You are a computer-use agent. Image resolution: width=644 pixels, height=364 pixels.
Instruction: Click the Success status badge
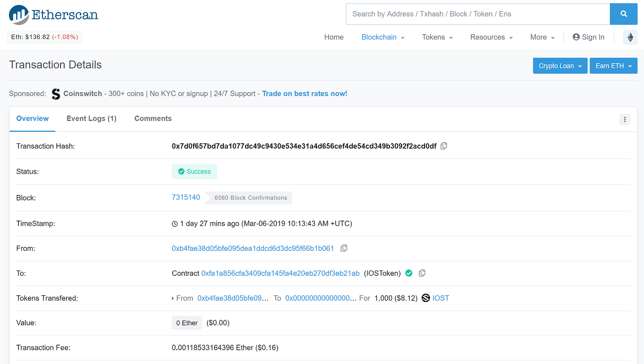pos(194,172)
